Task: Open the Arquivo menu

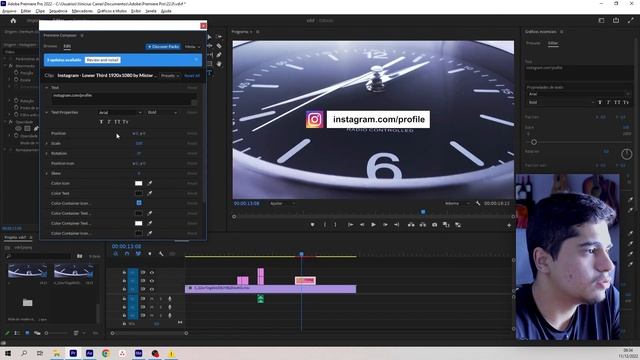Action: 9,11
